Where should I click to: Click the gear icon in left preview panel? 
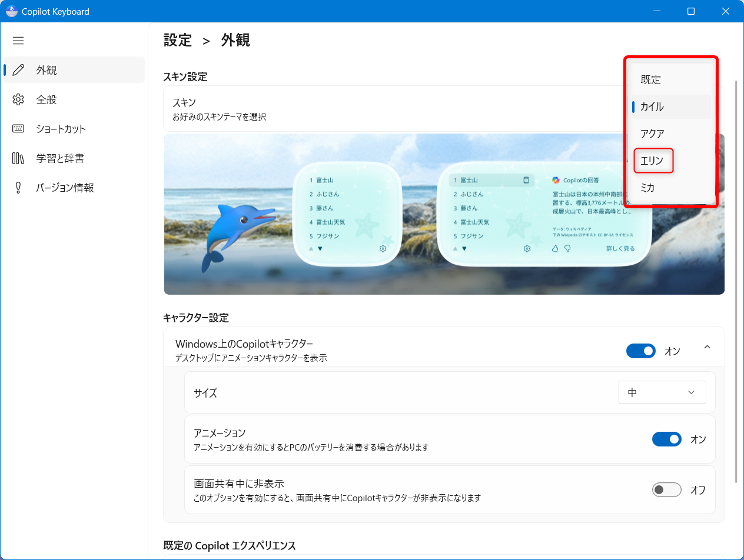[x=383, y=248]
